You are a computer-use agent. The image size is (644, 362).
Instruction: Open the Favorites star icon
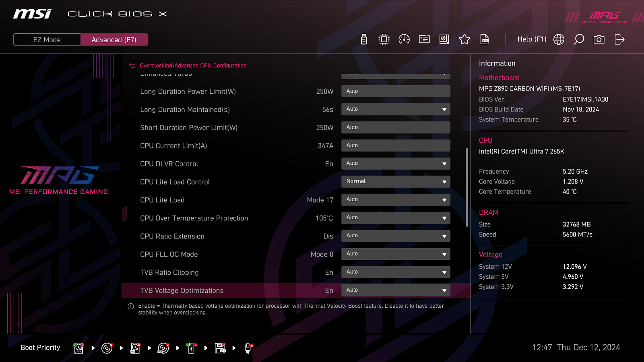click(464, 39)
